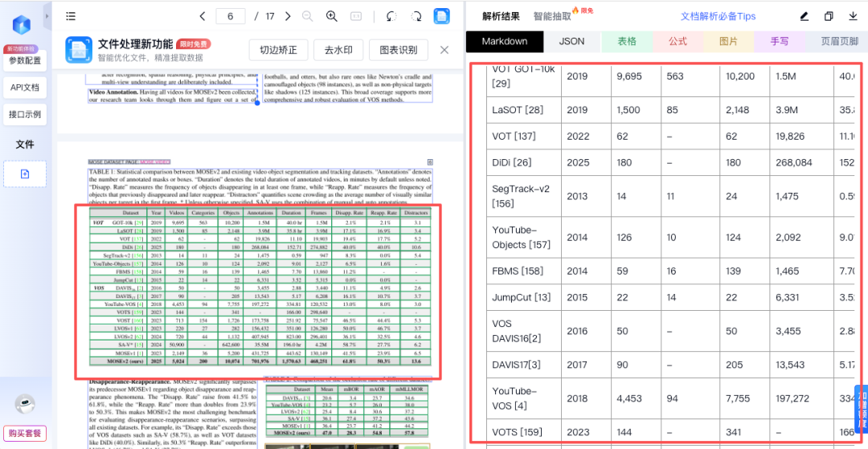Image resolution: width=868 pixels, height=449 pixels.
Task: Click the LaSOT [28] table cell
Action: pos(524,111)
